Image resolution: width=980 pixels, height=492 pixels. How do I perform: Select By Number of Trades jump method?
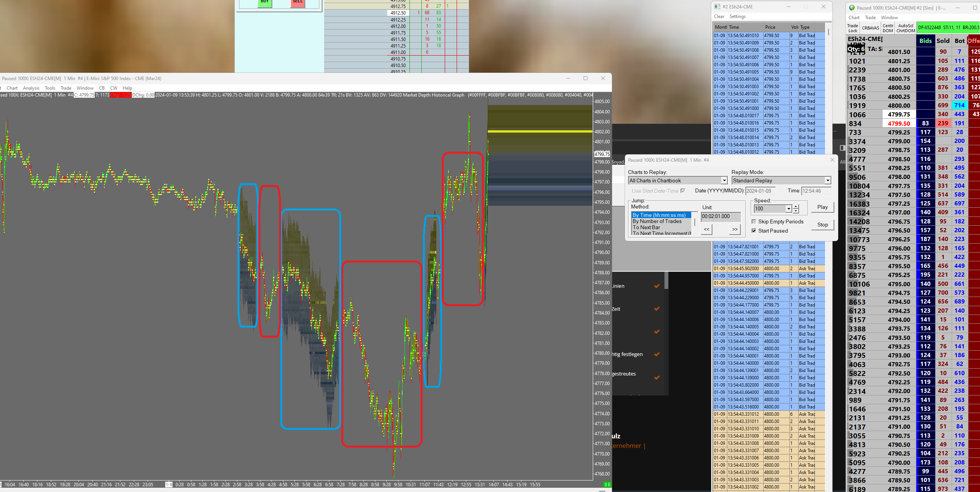click(657, 221)
